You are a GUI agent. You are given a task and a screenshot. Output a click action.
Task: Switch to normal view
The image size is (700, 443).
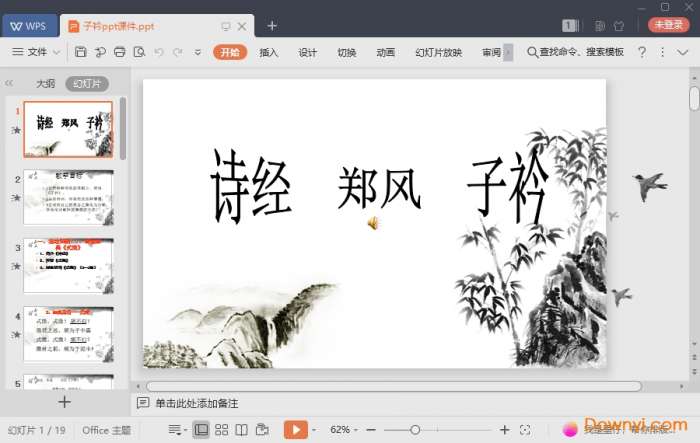point(201,430)
